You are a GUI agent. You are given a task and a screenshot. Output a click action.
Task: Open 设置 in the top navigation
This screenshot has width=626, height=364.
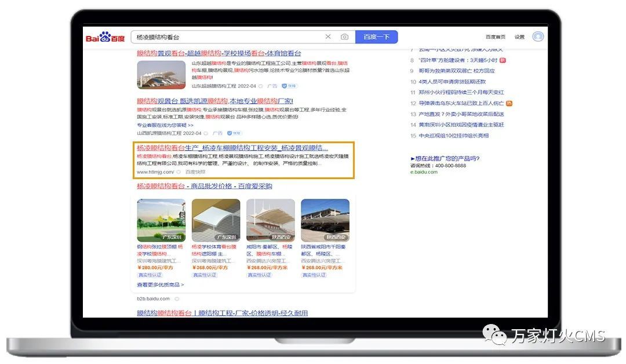click(519, 37)
